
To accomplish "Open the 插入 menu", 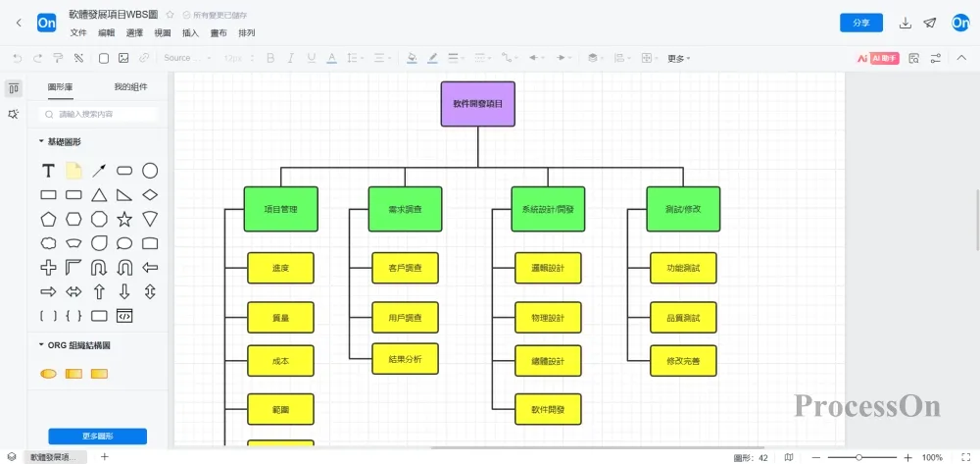I will click(190, 33).
